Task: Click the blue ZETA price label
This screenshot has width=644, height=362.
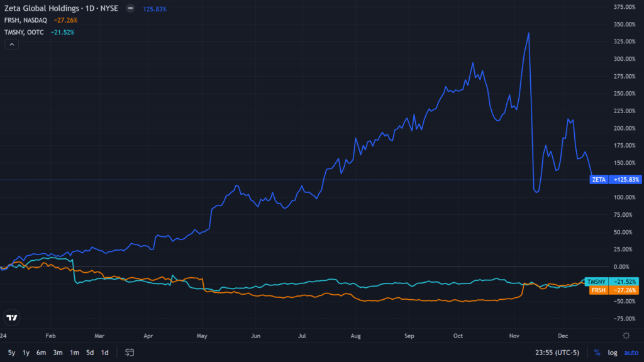Action: tap(599, 179)
